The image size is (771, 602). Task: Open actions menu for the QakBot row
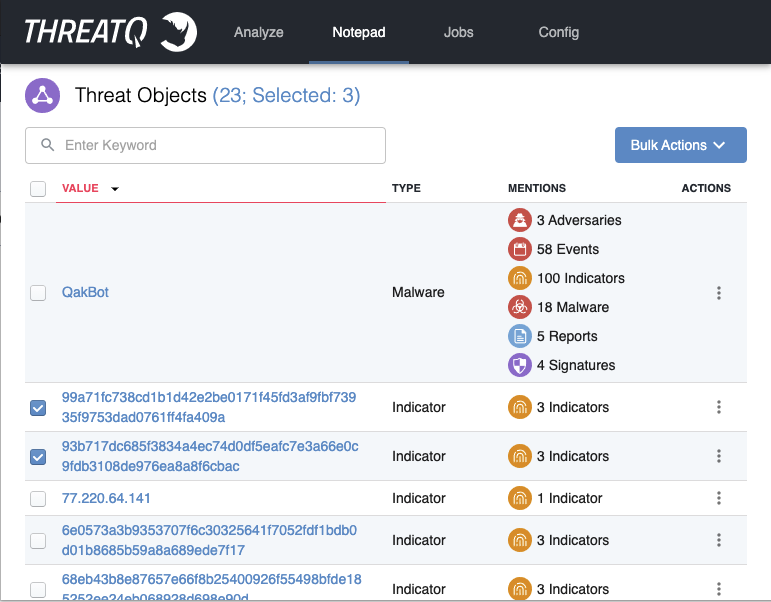pyautogui.click(x=719, y=293)
